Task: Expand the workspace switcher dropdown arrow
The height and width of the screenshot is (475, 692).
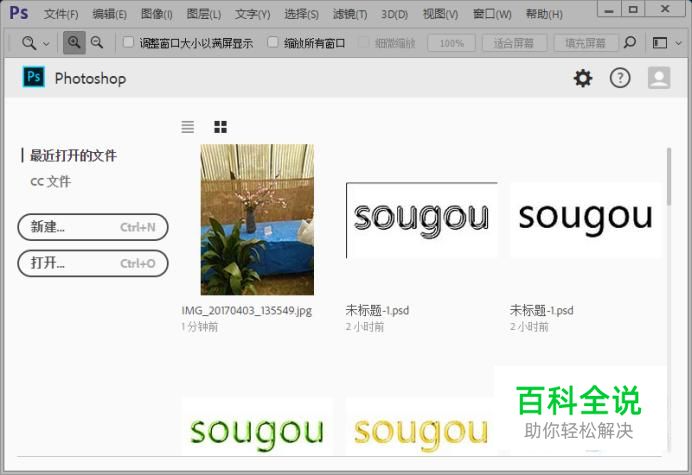Action: [x=679, y=43]
